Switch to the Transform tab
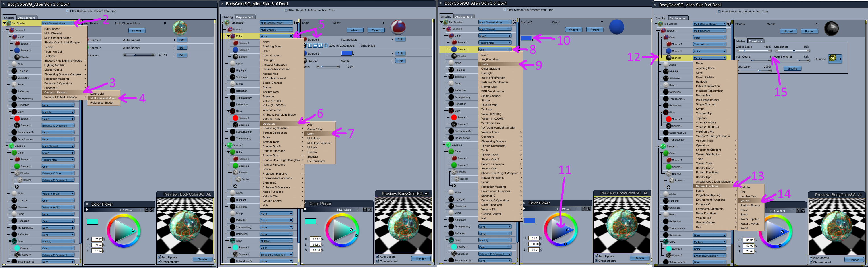The height and width of the screenshot is (268, 868). [755, 41]
